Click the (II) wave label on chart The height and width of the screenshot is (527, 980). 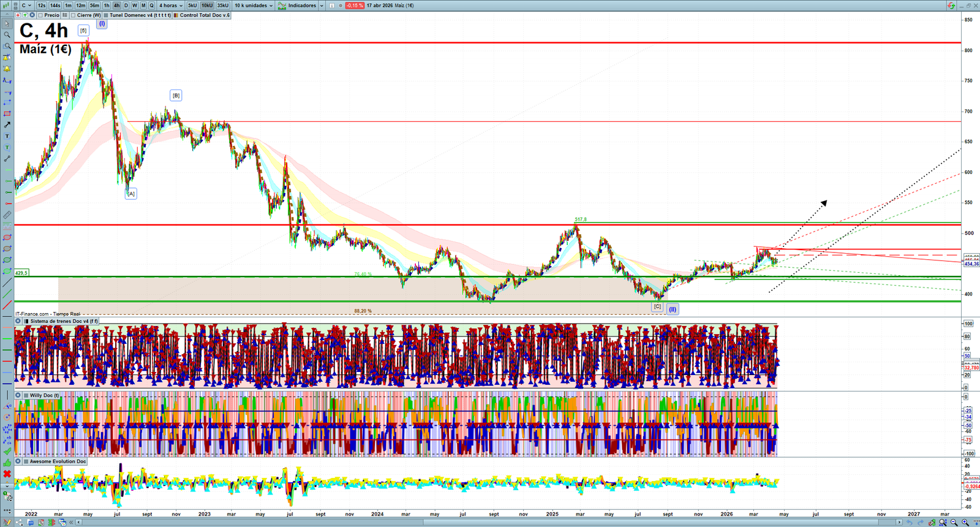pos(673,309)
